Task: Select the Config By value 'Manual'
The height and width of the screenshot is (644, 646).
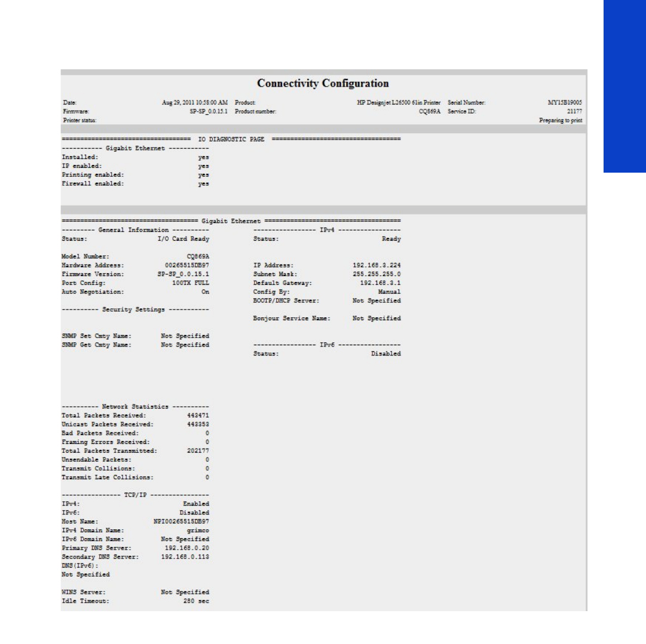Action: pyautogui.click(x=389, y=292)
